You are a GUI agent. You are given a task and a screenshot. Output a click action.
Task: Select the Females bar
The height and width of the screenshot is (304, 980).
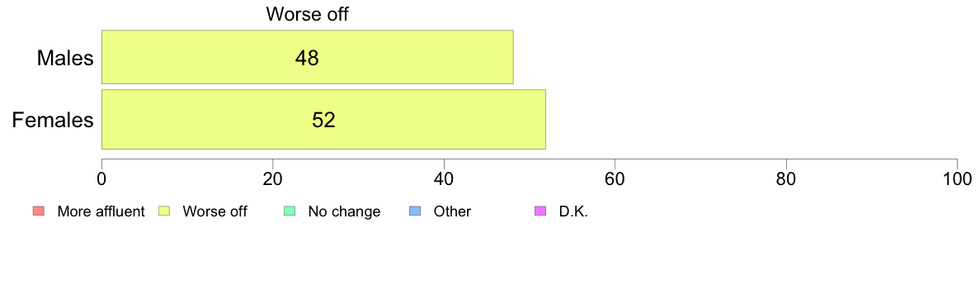[323, 120]
